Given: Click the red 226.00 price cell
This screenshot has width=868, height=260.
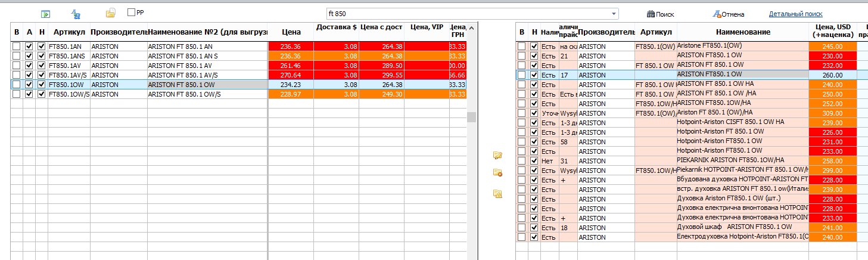Looking at the screenshot, I should point(832,132).
